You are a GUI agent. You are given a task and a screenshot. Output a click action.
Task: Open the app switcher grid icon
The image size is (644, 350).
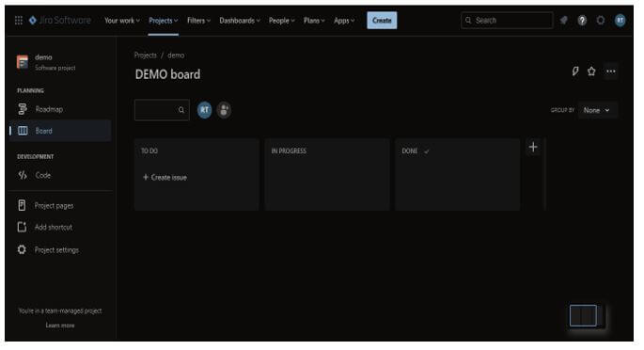coord(19,20)
